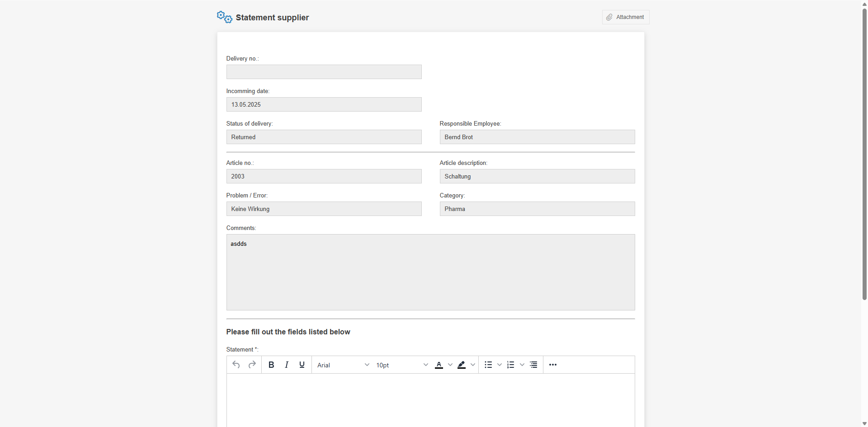
Task: Apply the background highlight color
Action: pyautogui.click(x=462, y=365)
